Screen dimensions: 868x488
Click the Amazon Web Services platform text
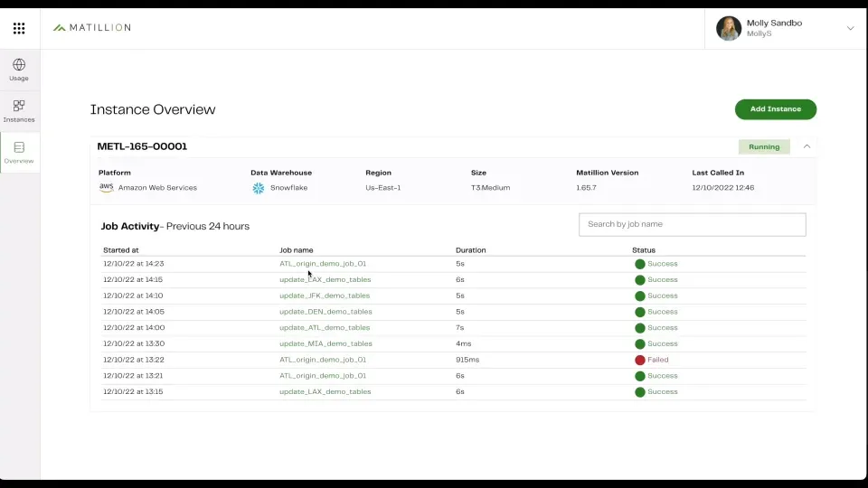[157, 188]
